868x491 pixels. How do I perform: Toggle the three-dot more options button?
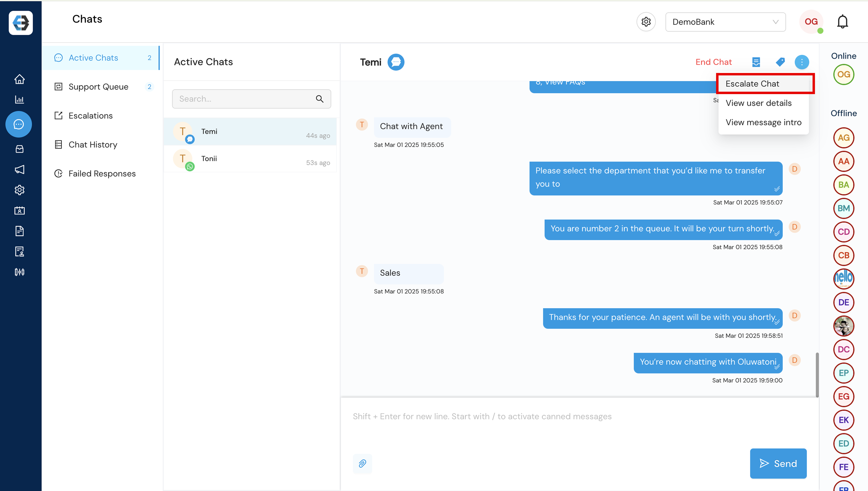tap(802, 62)
